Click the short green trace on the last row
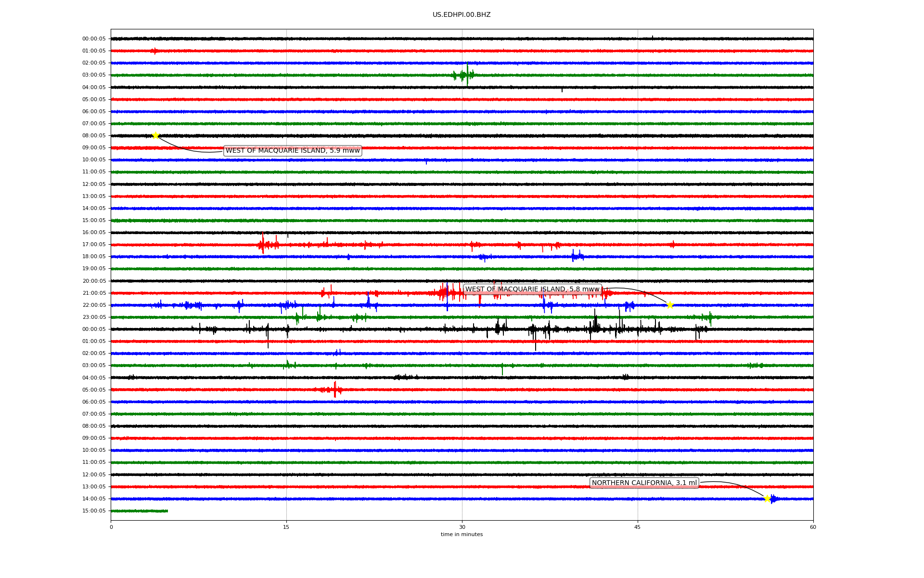Screen dimensions: 924x578 tap(140, 511)
